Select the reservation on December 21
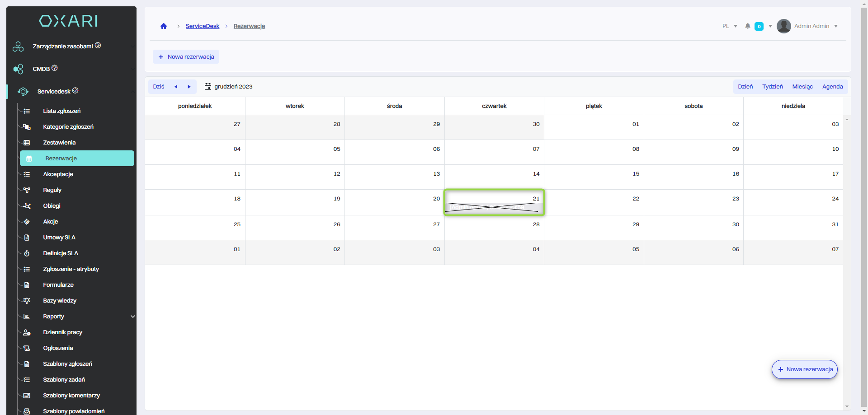Image resolution: width=868 pixels, height=415 pixels. pyautogui.click(x=494, y=207)
